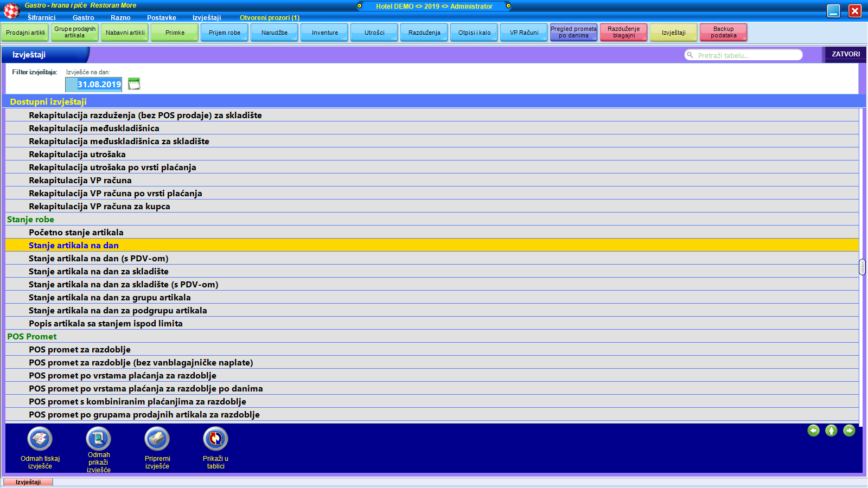Click the Pretraži tabelu search field
The height and width of the screenshot is (488, 868).
coord(746,55)
